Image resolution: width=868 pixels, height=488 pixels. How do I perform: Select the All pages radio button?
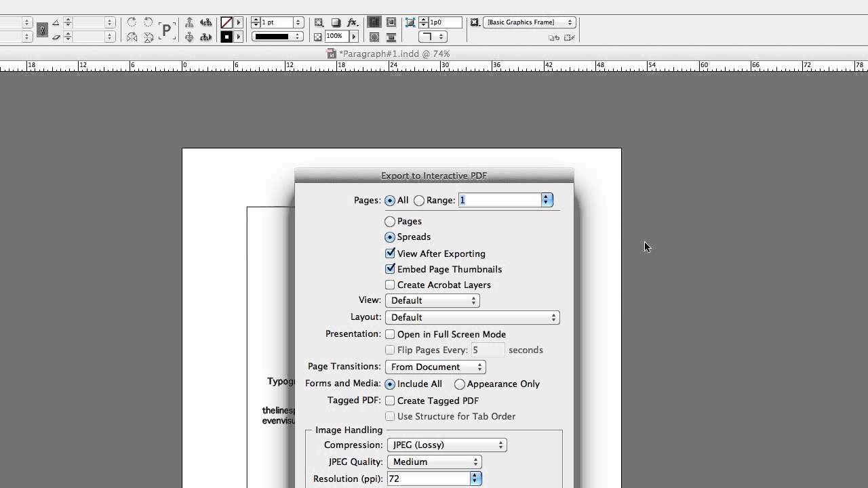click(390, 201)
